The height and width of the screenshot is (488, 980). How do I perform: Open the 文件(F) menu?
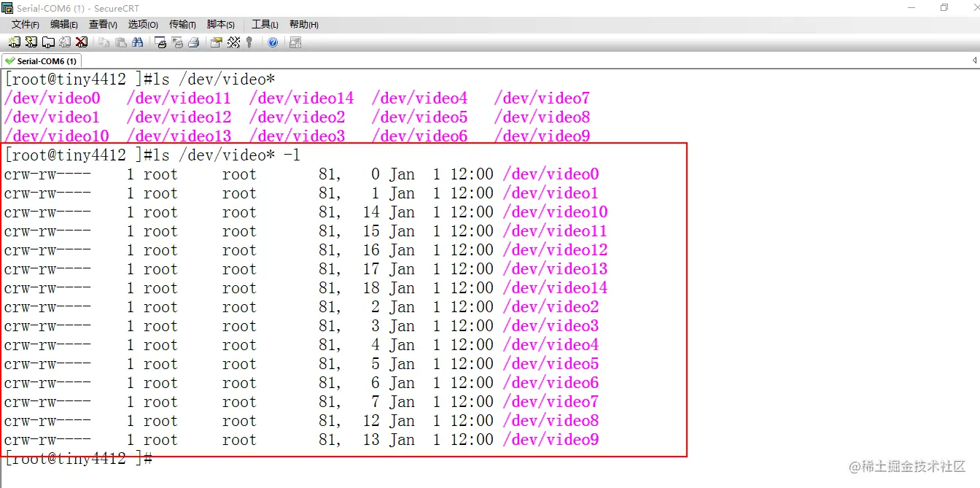pos(26,25)
